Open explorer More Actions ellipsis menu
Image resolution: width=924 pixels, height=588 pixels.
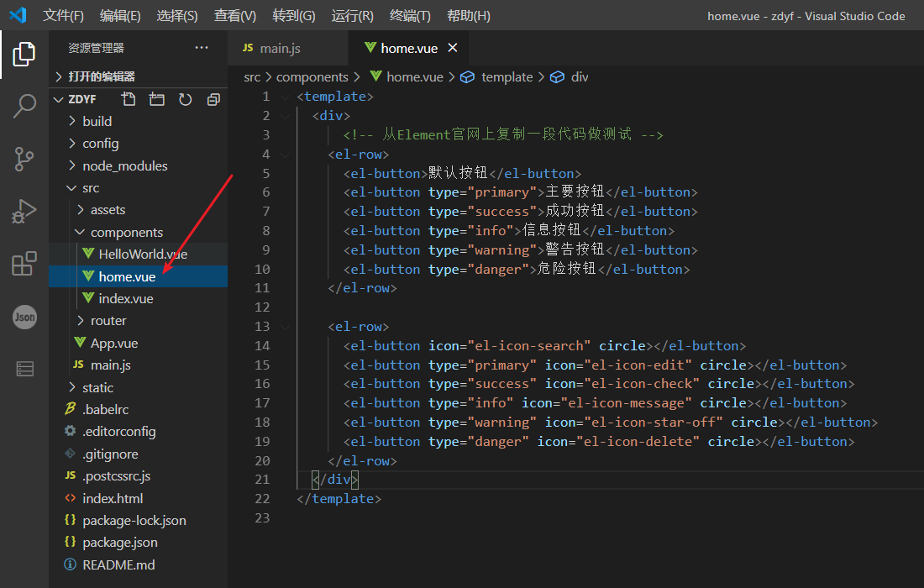pos(202,48)
